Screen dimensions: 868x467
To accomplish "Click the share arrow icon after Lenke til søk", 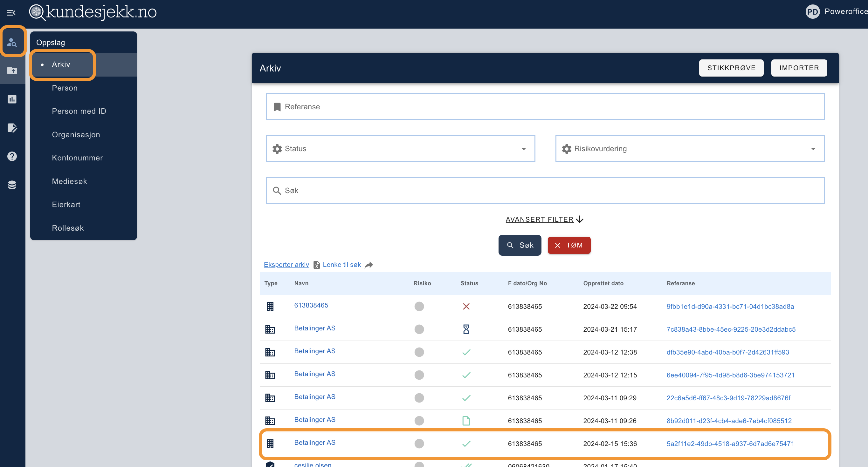I will (x=369, y=265).
